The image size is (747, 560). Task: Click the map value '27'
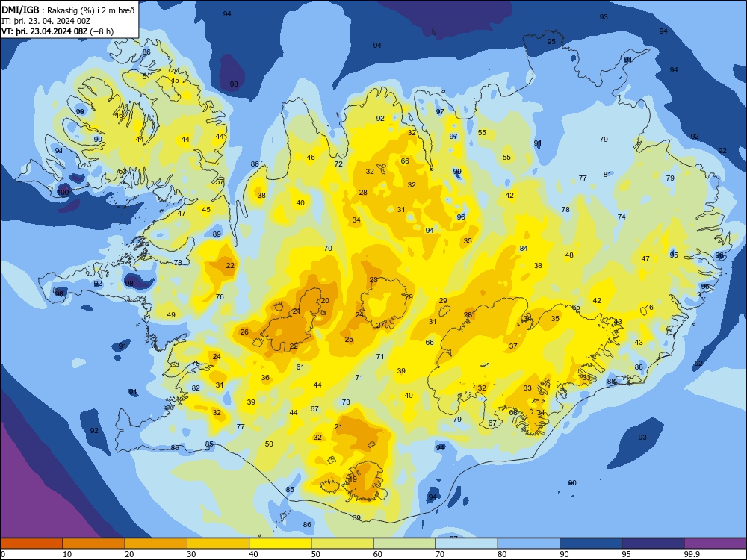tap(381, 326)
